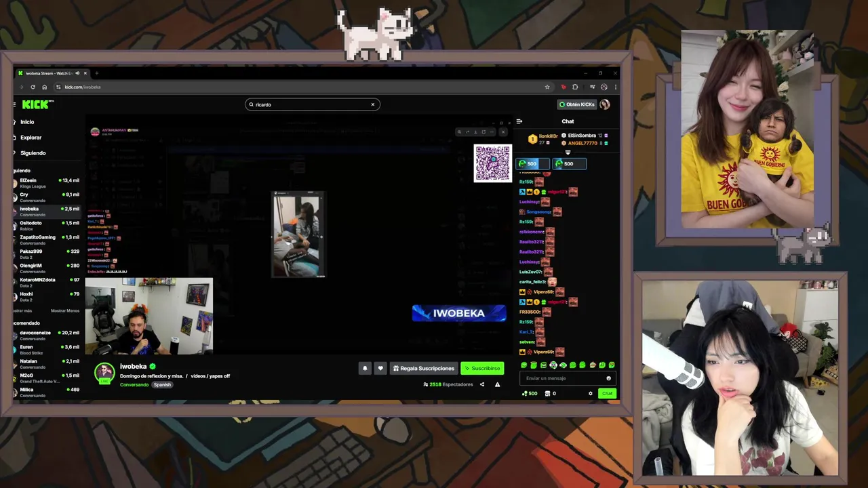
Task: Open Pakaz999 channel in sidebar
Action: [x=46, y=254]
